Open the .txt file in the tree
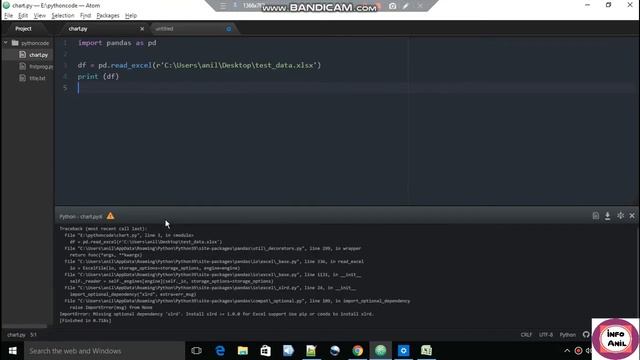Viewport: 640px width, 360px height. click(x=37, y=78)
